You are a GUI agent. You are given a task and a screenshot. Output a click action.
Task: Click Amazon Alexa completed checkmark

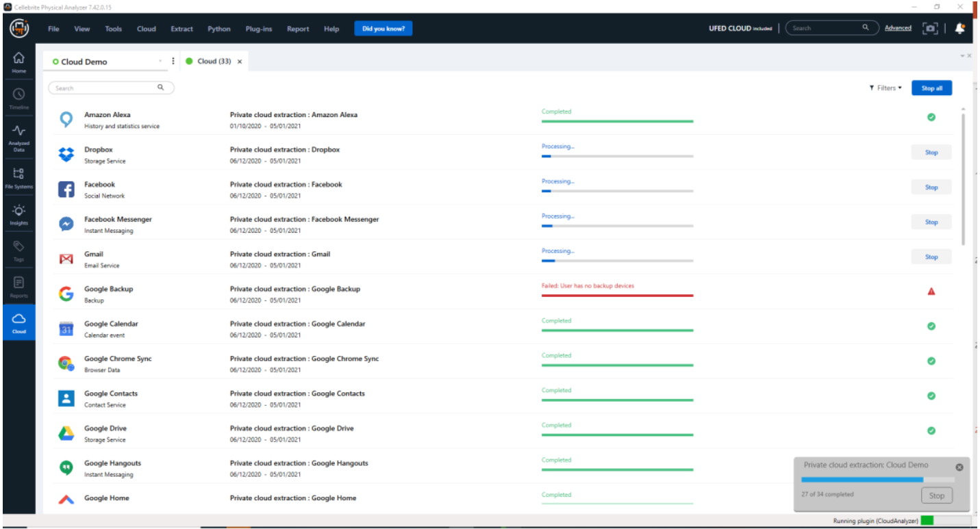931,117
